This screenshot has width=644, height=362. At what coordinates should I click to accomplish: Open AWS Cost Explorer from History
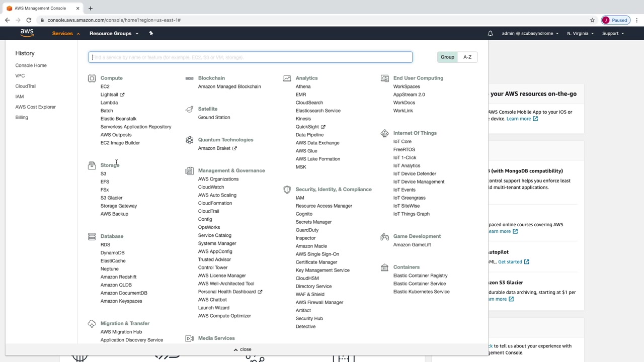(x=35, y=107)
